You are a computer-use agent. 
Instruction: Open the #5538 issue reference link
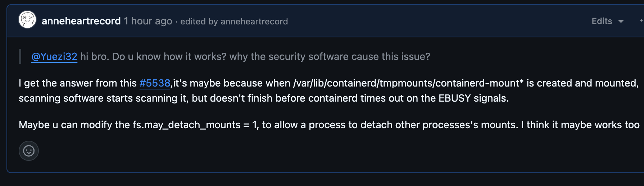point(155,83)
